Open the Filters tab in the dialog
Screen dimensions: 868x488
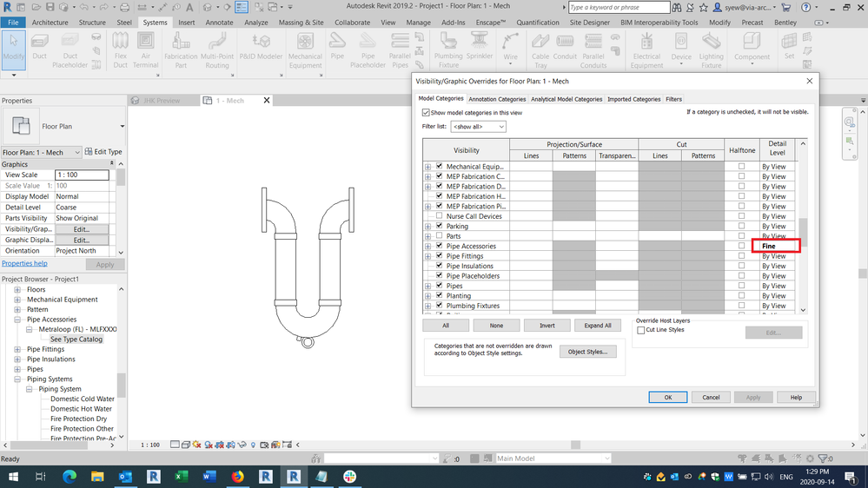[x=673, y=99]
